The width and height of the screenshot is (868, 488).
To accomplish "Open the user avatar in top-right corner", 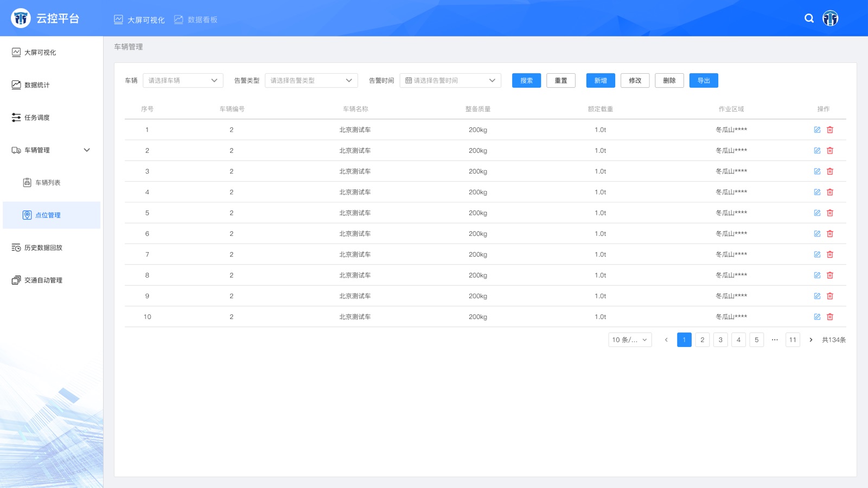I will [x=830, y=18].
